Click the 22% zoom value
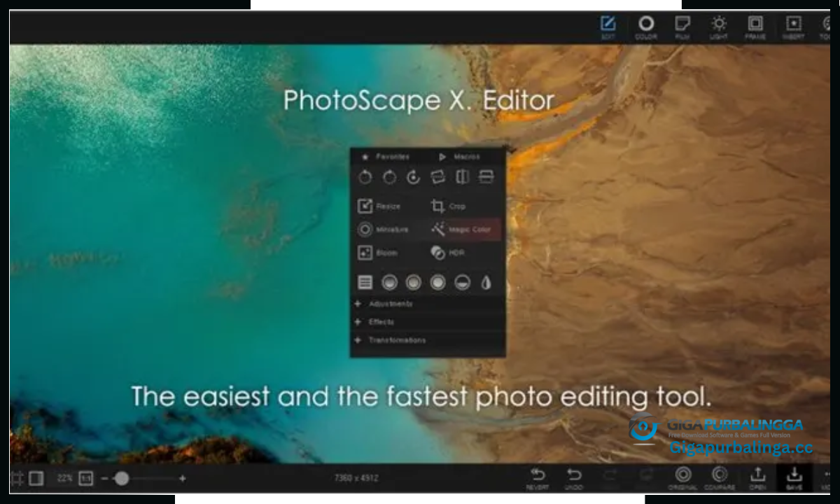The image size is (840, 504). coord(65,479)
